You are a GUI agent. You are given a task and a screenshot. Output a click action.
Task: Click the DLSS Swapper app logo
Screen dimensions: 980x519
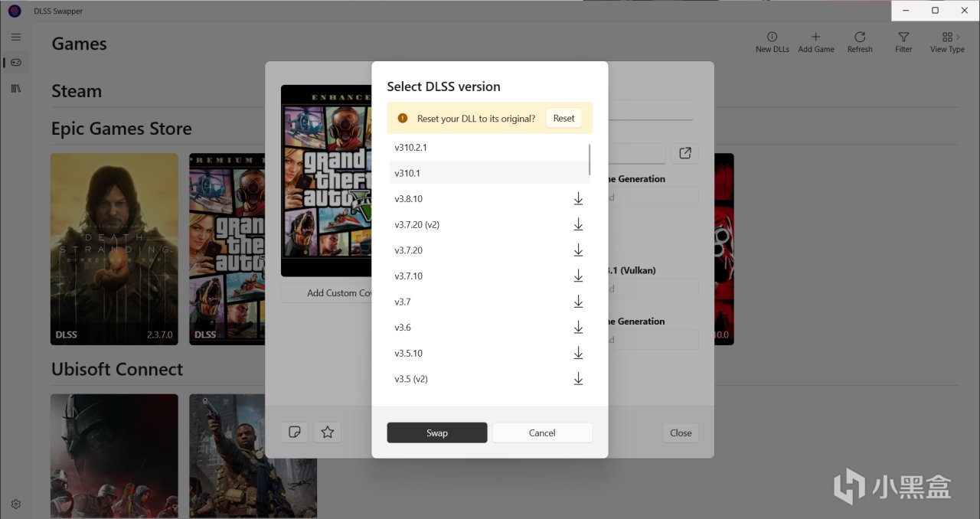(15, 11)
